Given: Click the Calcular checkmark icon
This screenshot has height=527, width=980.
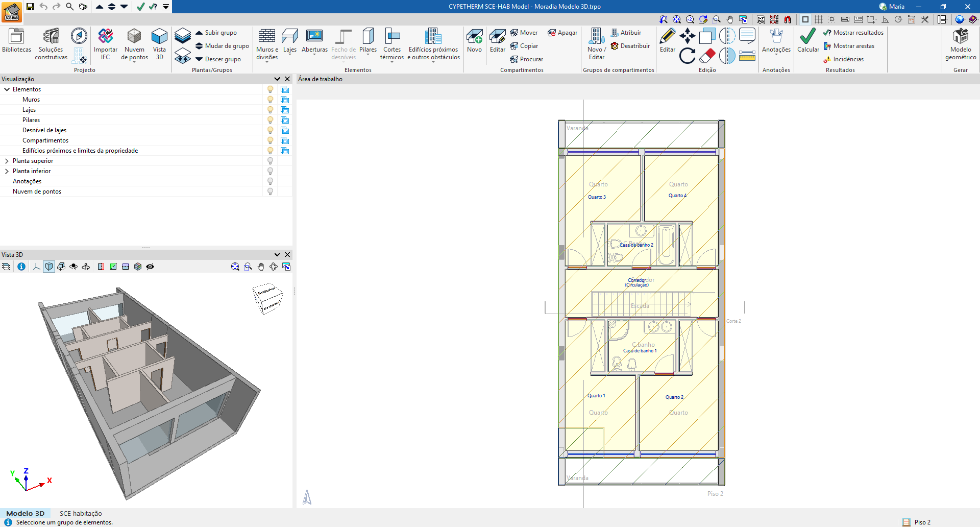Looking at the screenshot, I should click(x=808, y=41).
